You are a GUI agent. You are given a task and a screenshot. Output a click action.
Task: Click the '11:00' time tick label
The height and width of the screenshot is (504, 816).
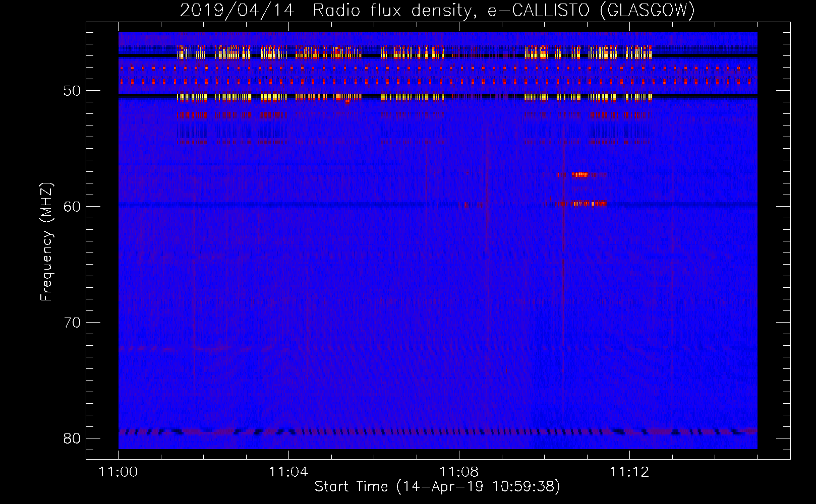point(118,472)
